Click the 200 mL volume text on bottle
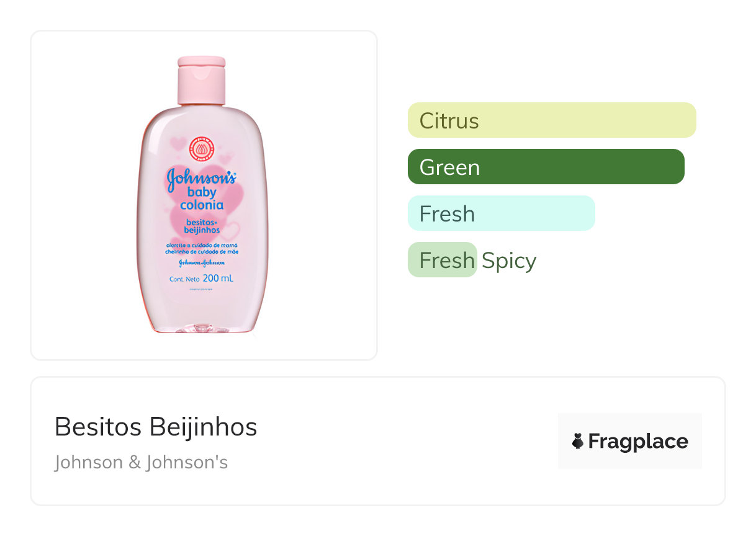 click(218, 279)
